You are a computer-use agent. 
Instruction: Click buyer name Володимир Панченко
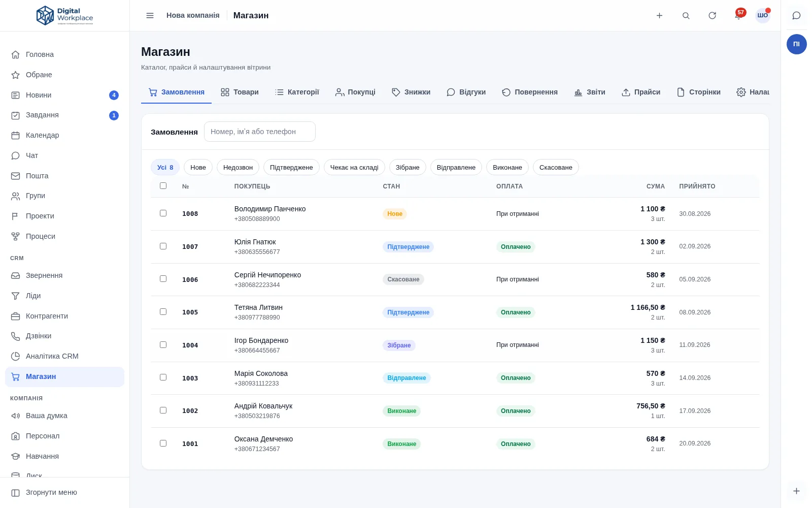click(x=270, y=209)
